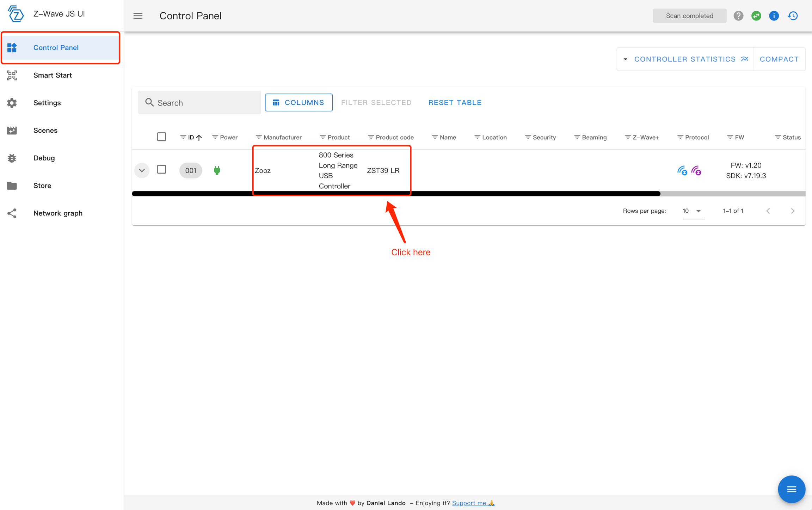Expand node 001 row details
Viewport: 812px width, 510px height.
[x=142, y=171]
